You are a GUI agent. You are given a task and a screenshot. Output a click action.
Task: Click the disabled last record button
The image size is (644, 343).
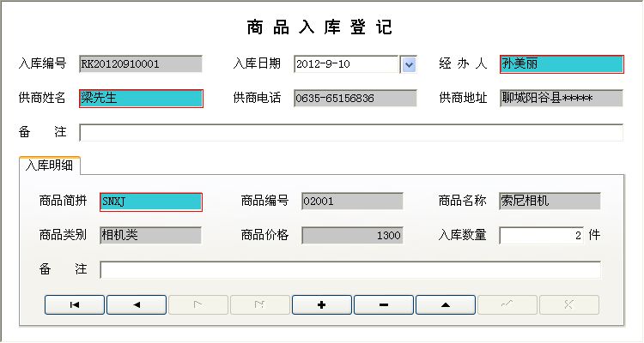click(260, 305)
